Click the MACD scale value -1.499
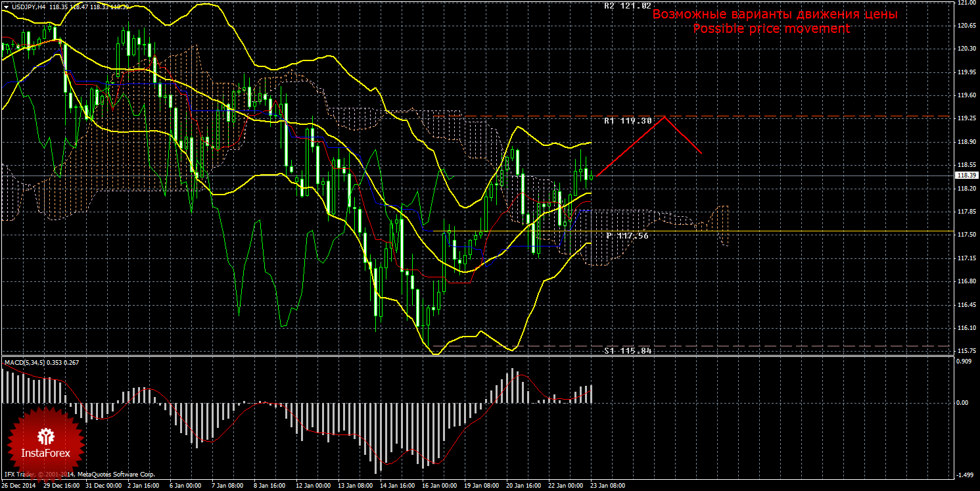The height and width of the screenshot is (491, 980). pyautogui.click(x=964, y=475)
